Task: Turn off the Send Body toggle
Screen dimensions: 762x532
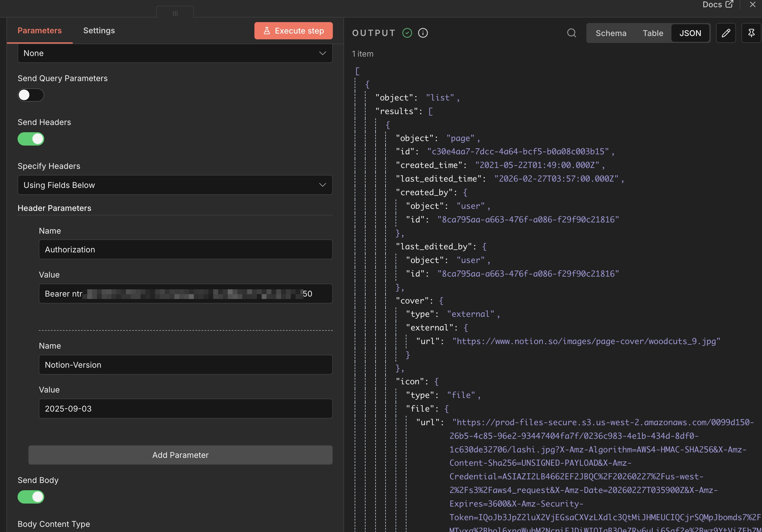Action: (x=31, y=497)
